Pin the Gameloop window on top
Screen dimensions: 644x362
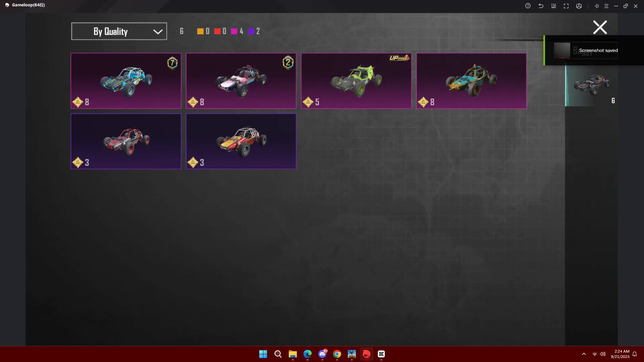[596, 6]
